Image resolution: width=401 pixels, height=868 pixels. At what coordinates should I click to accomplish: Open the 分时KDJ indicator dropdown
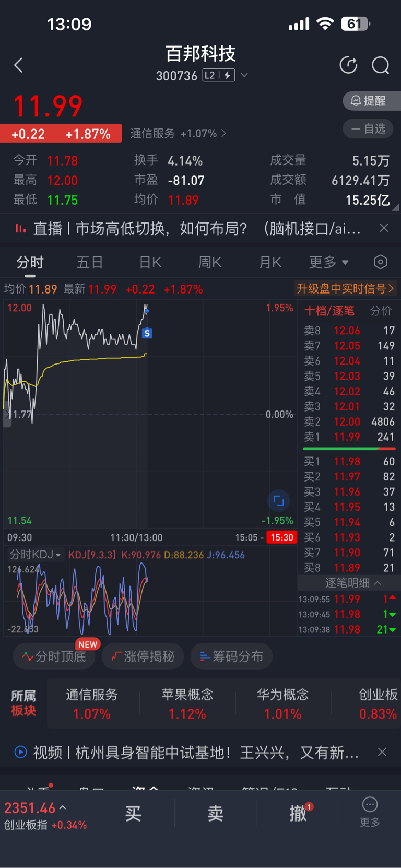tap(35, 555)
